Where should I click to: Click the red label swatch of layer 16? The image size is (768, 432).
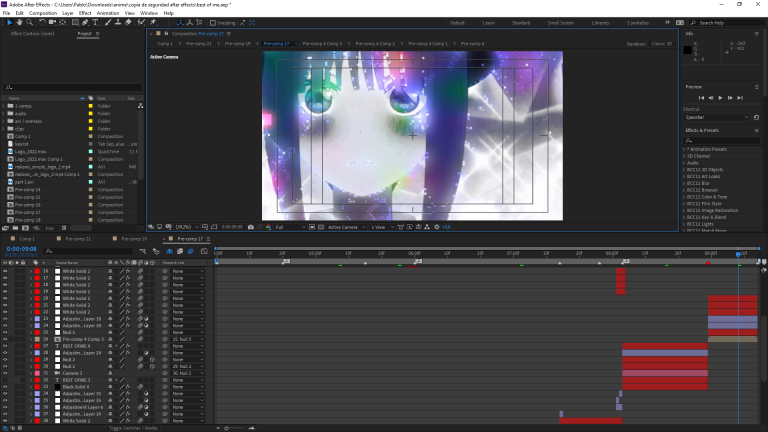[37, 271]
